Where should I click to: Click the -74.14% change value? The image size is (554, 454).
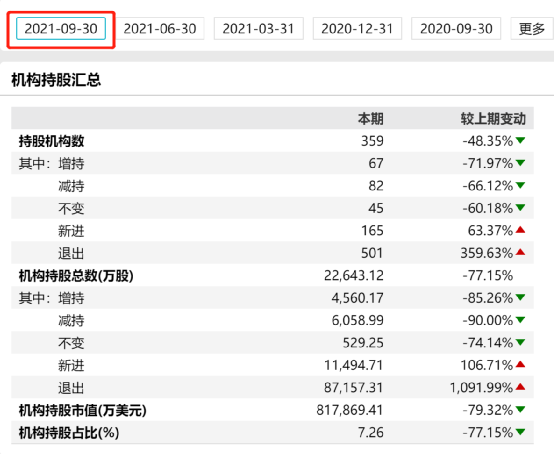coord(488,343)
